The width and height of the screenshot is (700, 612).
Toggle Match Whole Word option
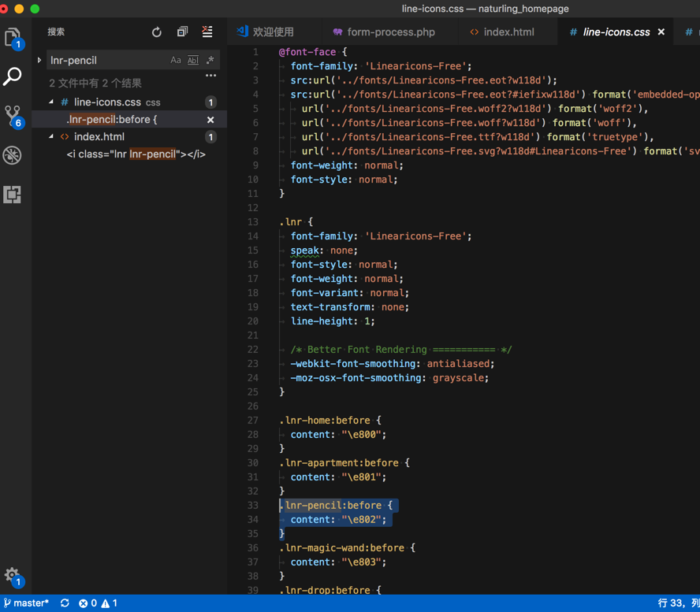(x=192, y=61)
